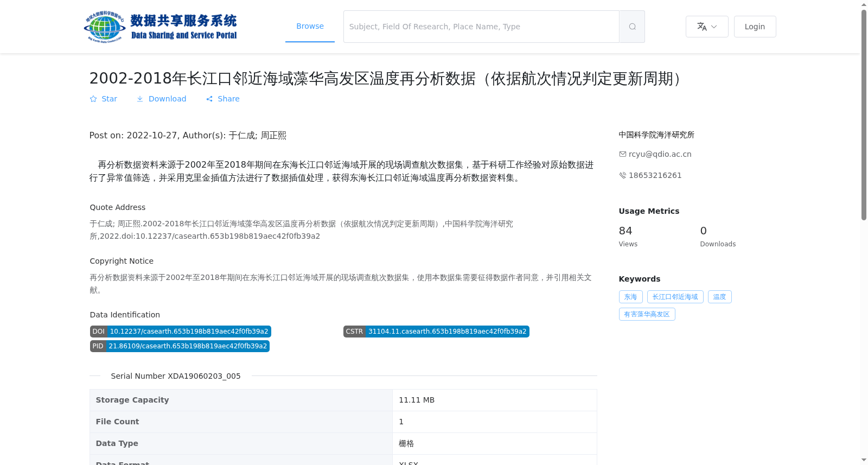Select the 东海 keyword tag
Viewport: 868px width, 465px height.
tap(631, 297)
